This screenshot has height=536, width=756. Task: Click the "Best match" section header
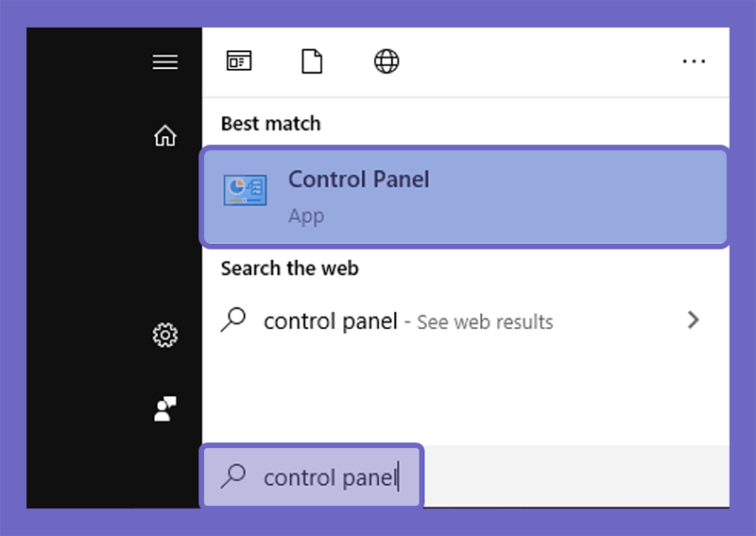click(270, 124)
